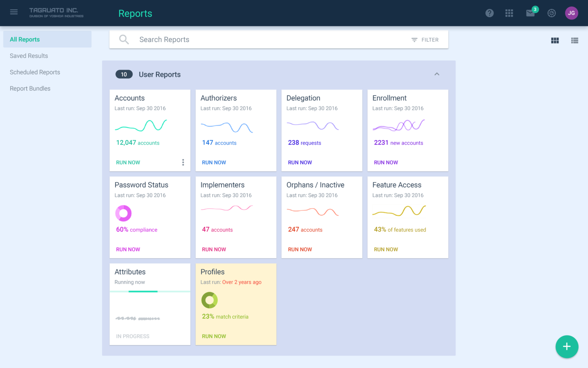588x368 pixels.
Task: Collapse the User Reports section
Action: click(x=437, y=74)
